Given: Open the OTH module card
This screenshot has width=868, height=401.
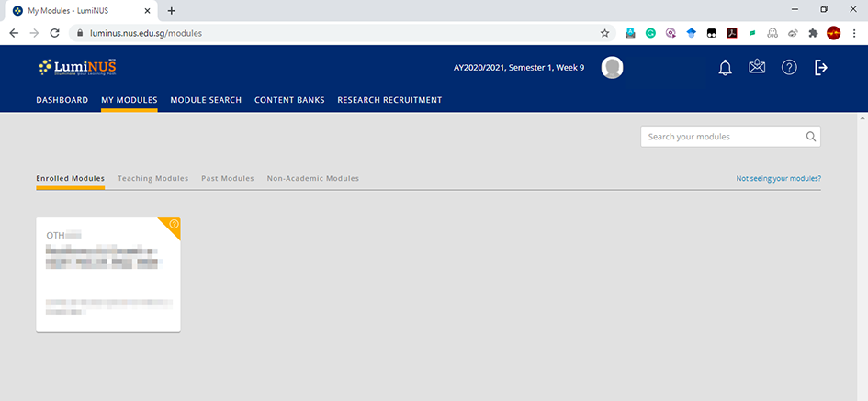Looking at the screenshot, I should point(108,275).
